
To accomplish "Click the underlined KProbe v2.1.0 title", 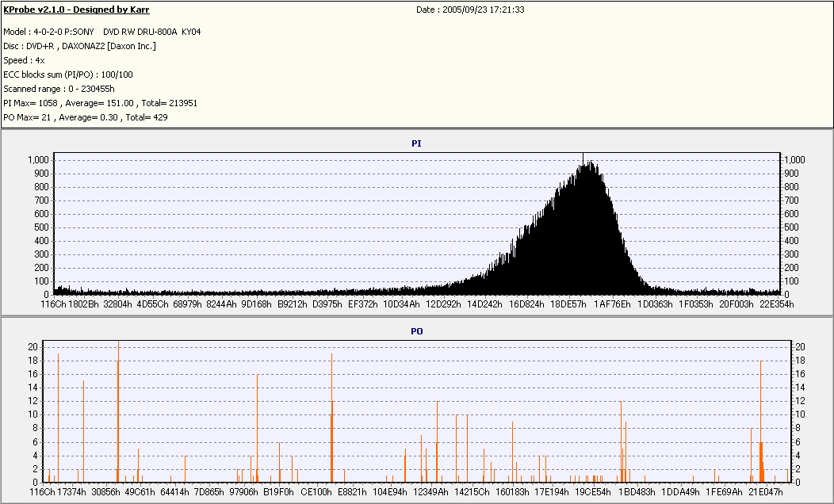I will [x=76, y=10].
